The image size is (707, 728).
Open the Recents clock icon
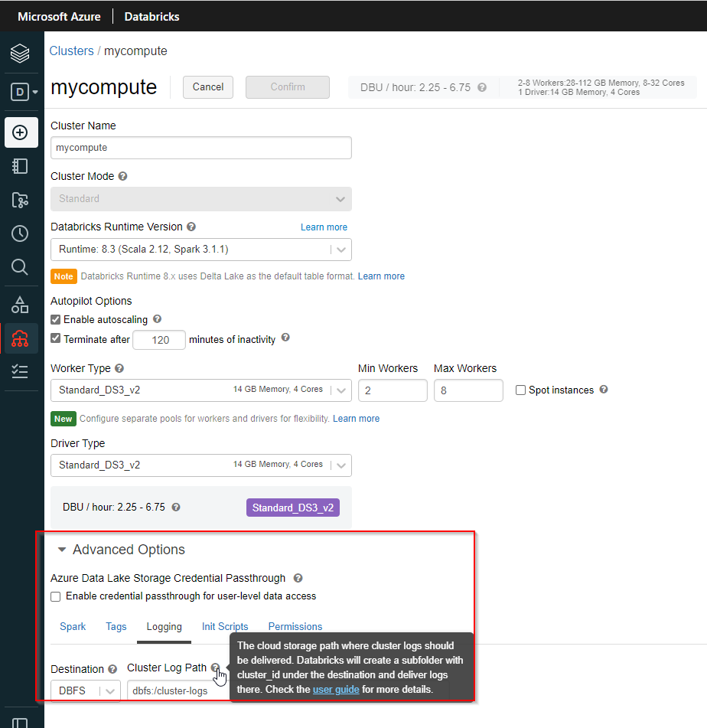[20, 233]
